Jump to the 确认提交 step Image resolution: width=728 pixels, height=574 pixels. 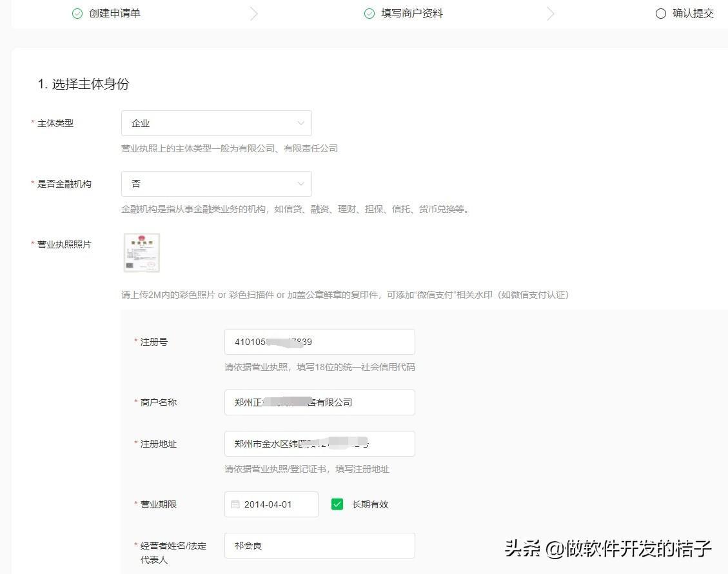(x=693, y=14)
